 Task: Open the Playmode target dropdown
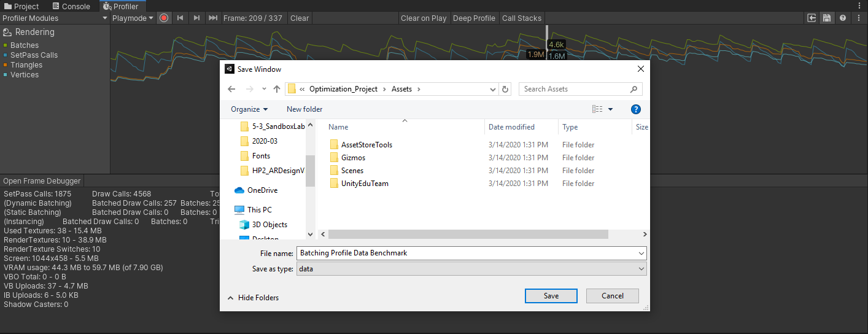pos(133,18)
